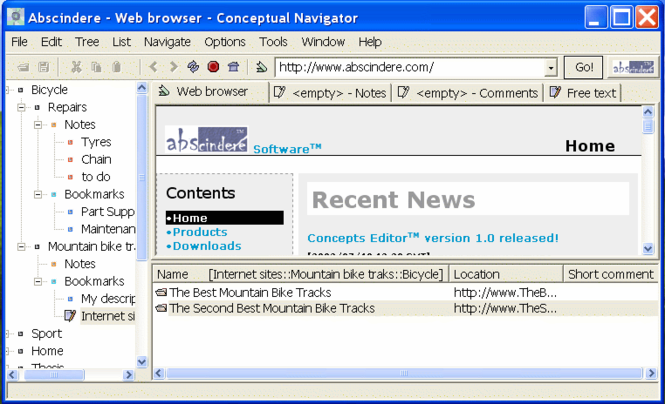The width and height of the screenshot is (665, 404).
Task: Open the URL address dropdown arrow
Action: point(550,68)
